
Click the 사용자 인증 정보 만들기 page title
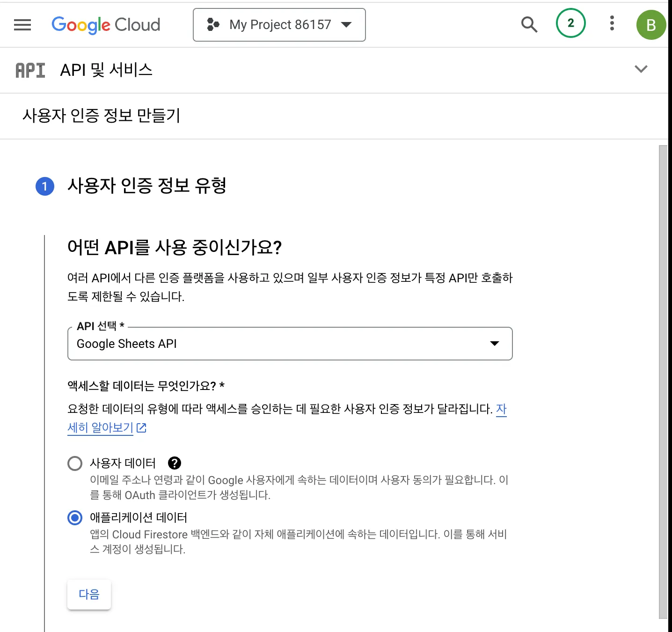click(102, 116)
